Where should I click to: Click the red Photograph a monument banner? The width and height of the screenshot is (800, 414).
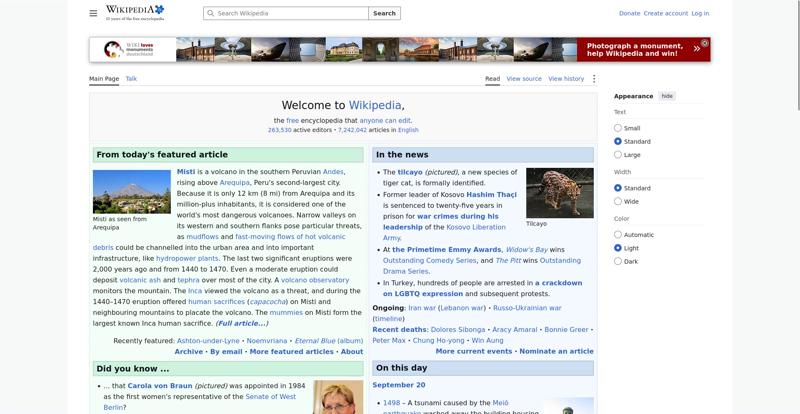pyautogui.click(x=643, y=50)
